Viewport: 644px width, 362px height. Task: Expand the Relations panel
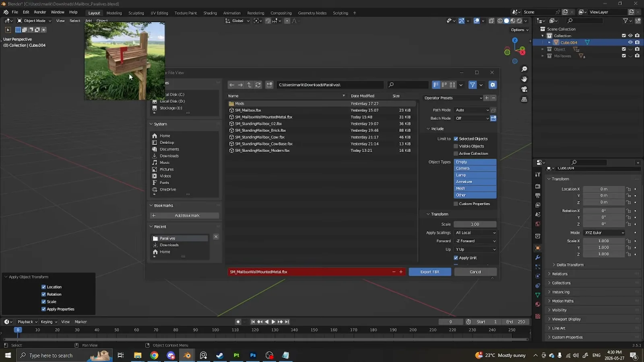click(559, 274)
